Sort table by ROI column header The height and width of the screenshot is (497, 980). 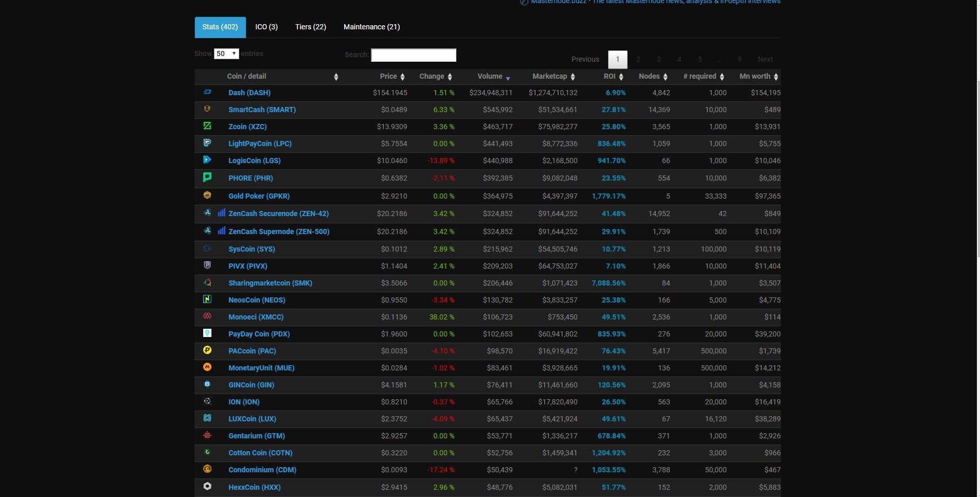coord(610,76)
